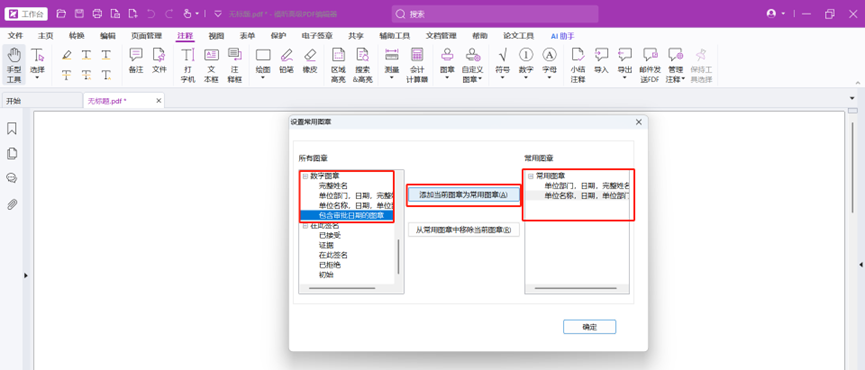The width and height of the screenshot is (865, 370).
Task: Select 证据 stamp in the list
Action: tap(327, 245)
